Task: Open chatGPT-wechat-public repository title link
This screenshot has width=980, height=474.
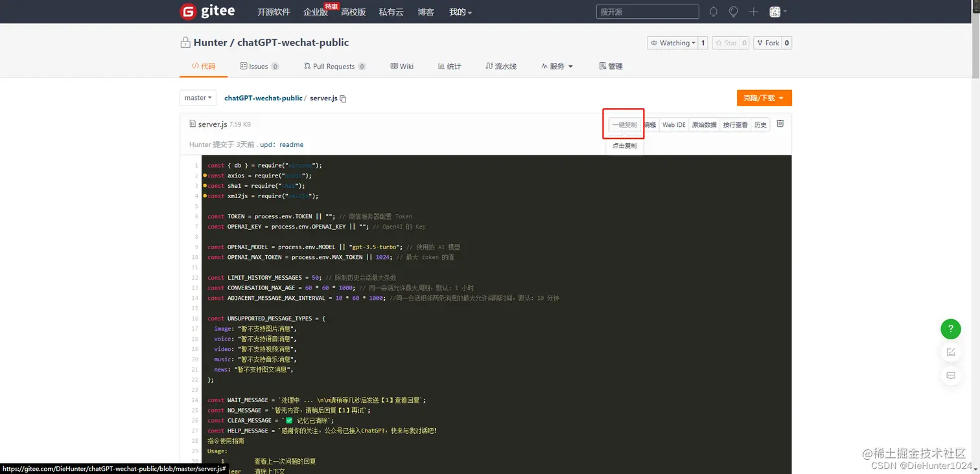Action: (x=293, y=43)
